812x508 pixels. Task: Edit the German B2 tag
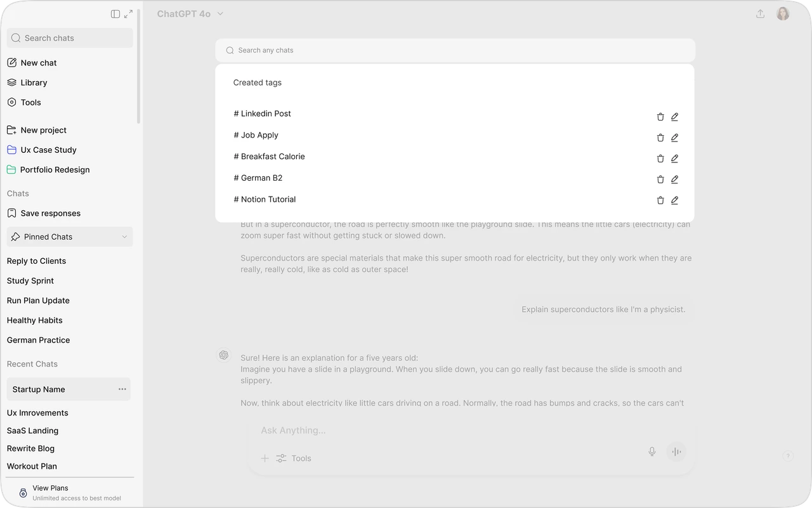(x=674, y=179)
